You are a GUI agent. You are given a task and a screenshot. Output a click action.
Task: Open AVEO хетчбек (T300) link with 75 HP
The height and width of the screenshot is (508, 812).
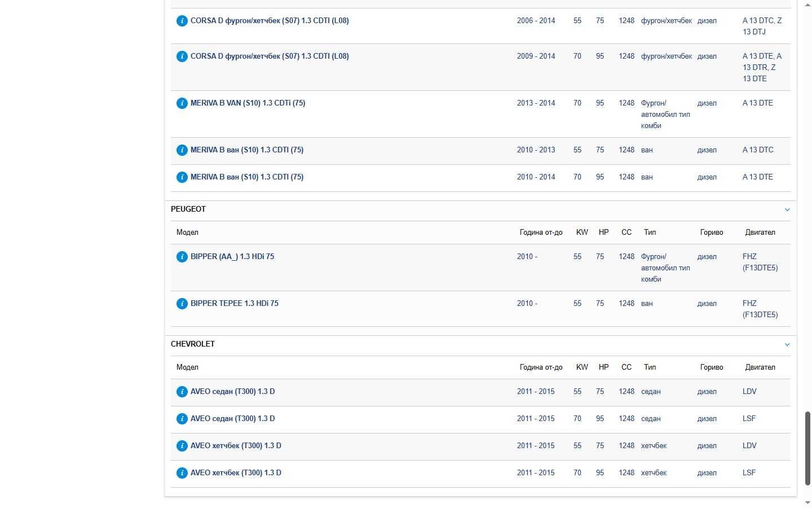pyautogui.click(x=236, y=445)
